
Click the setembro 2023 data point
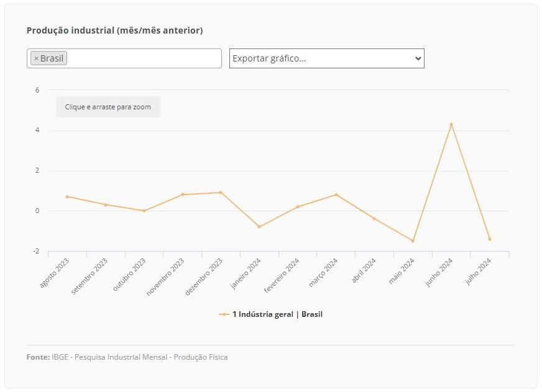(106, 205)
